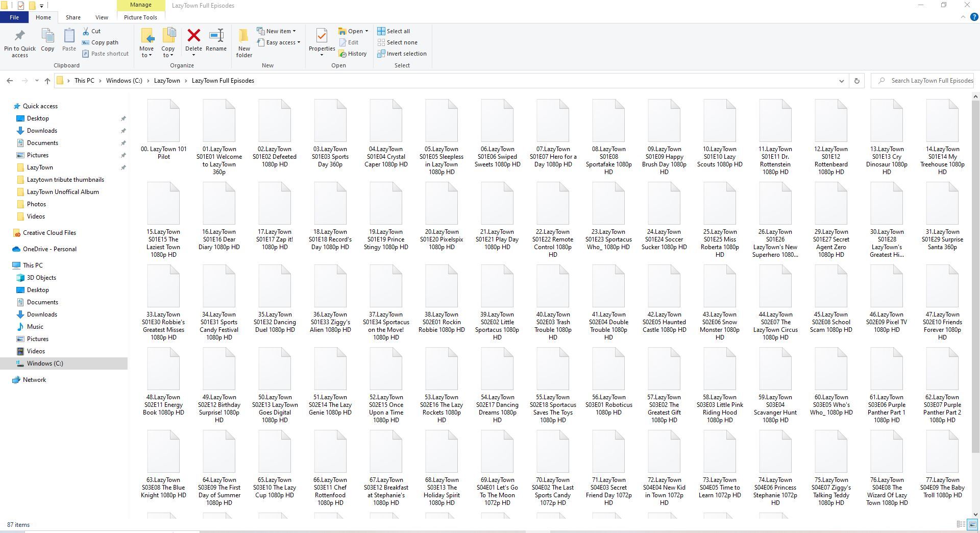
Task: Expand address bar history dropdown
Action: [841, 81]
